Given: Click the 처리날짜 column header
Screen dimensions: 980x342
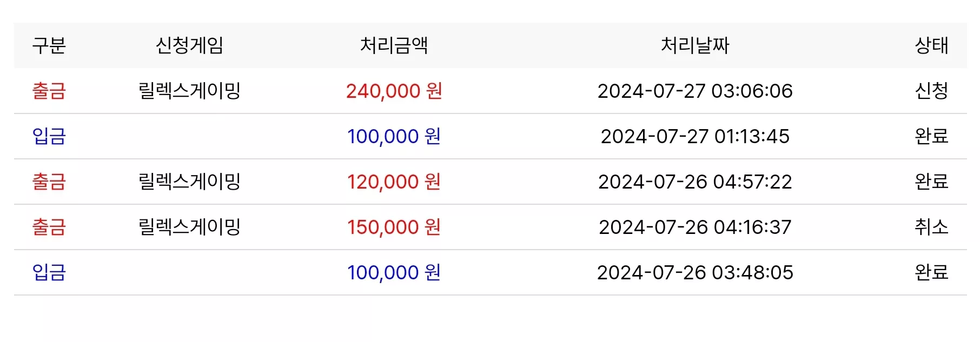Looking at the screenshot, I should click(x=695, y=45).
